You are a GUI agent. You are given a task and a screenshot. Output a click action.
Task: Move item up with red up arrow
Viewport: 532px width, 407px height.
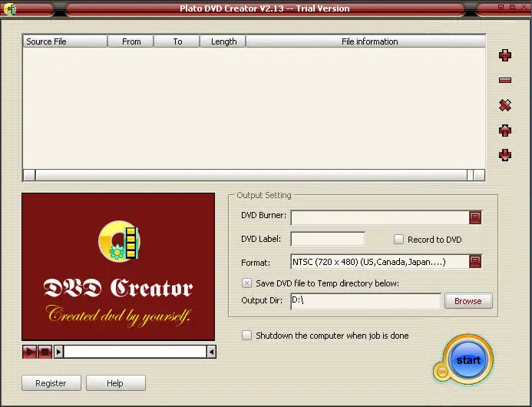tap(505, 131)
